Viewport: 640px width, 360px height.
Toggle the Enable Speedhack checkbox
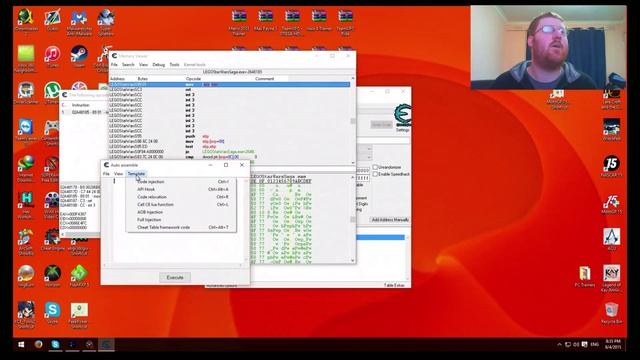375,174
